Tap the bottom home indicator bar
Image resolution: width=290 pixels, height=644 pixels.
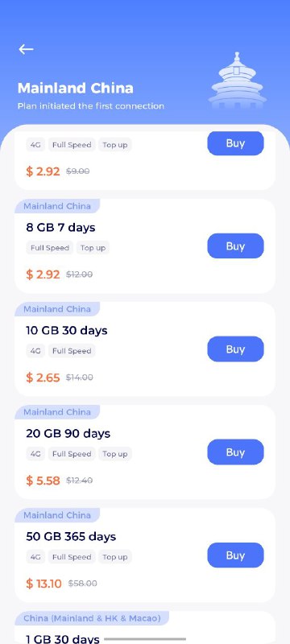(x=145, y=639)
